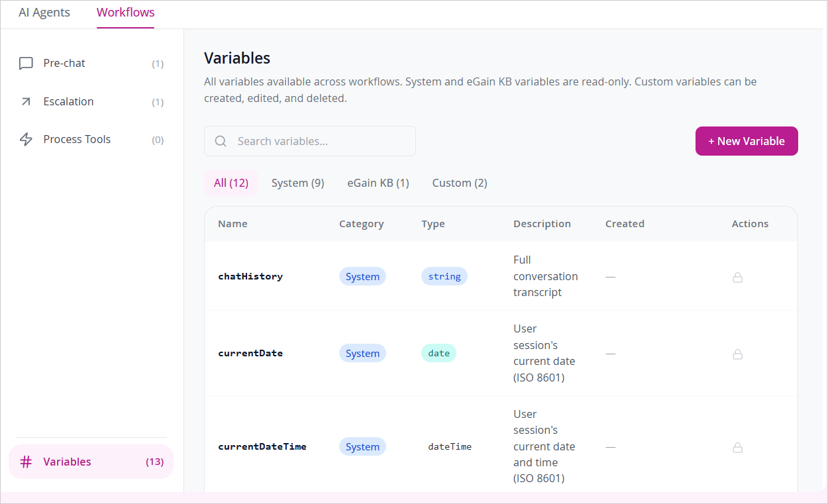Open the Pre-chat workflow section
828x504 pixels.
91,64
